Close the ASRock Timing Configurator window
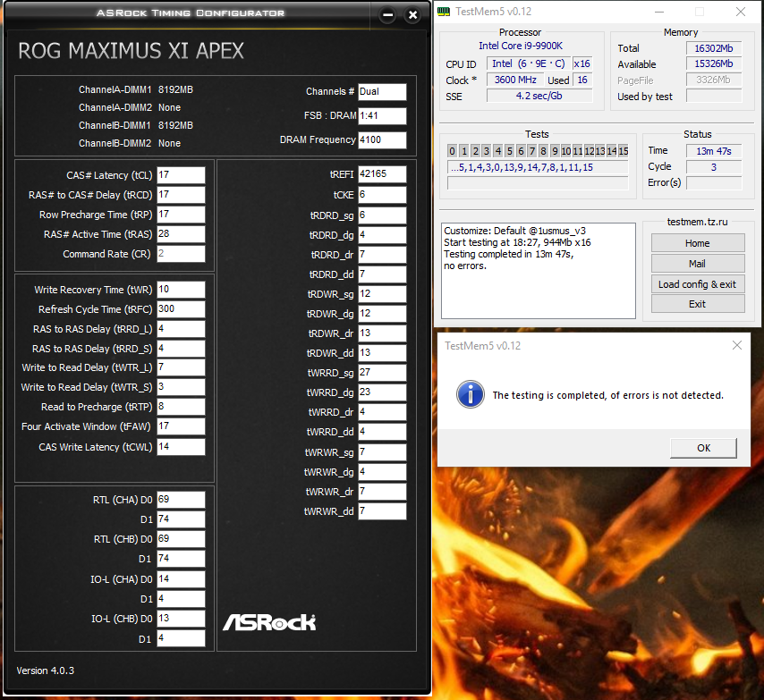The image size is (764, 700). point(412,15)
